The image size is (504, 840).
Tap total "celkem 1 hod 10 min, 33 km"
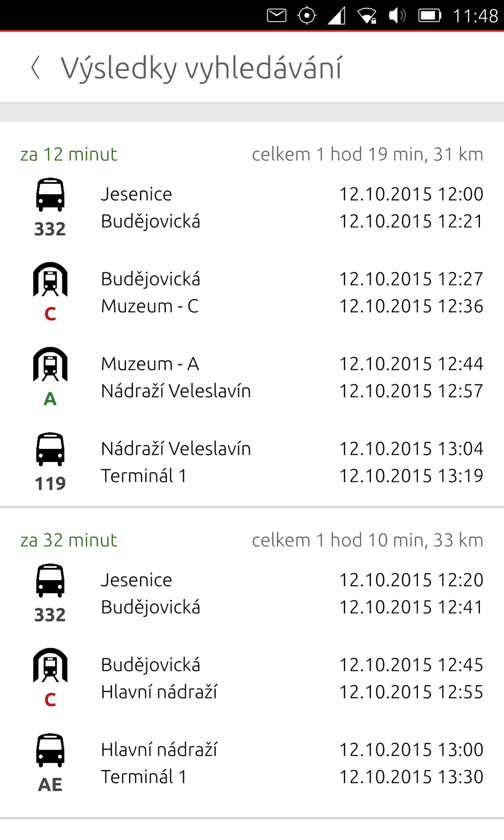[x=367, y=540]
